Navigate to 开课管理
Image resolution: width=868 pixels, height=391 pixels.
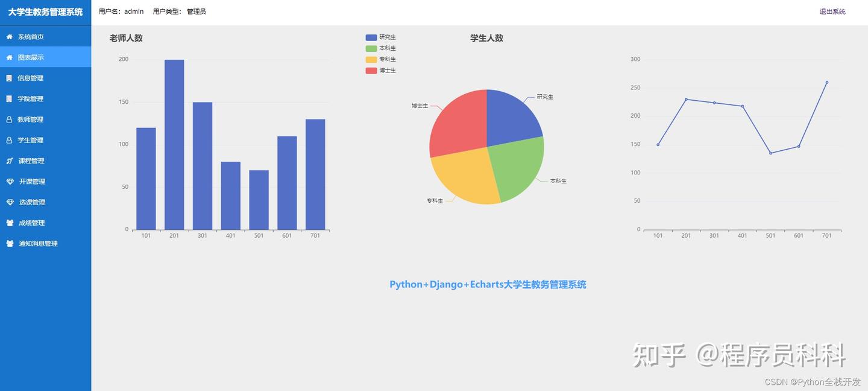[46, 181]
